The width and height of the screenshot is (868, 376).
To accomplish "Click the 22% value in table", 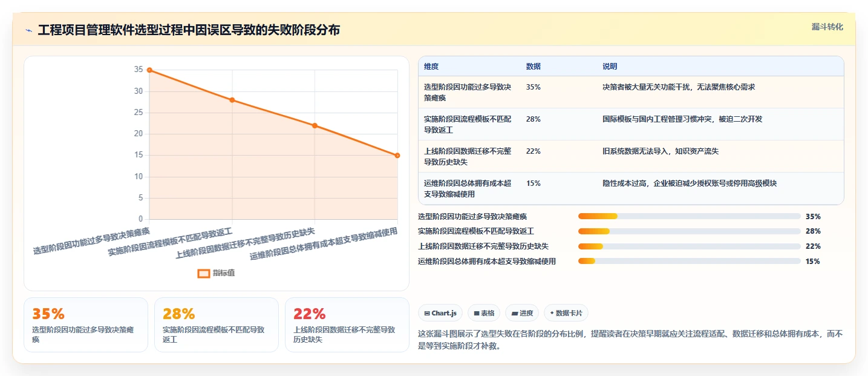I will coord(534,151).
